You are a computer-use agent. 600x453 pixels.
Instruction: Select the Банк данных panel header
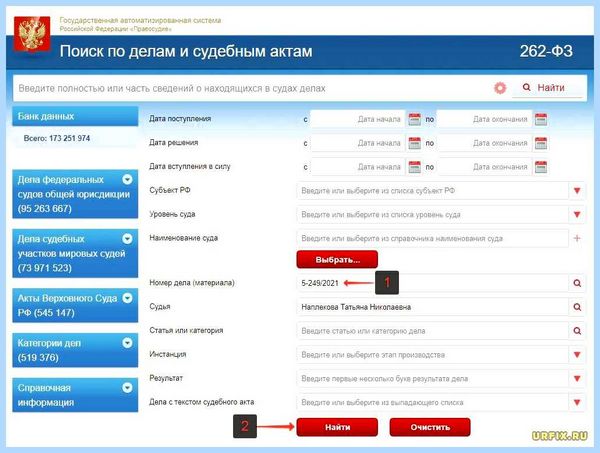click(x=75, y=116)
